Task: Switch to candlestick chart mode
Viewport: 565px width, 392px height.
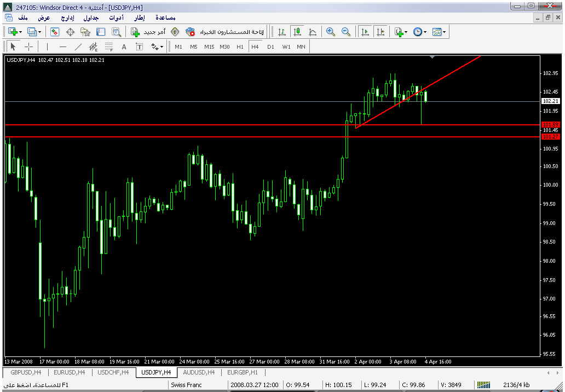Action: pyautogui.click(x=297, y=32)
